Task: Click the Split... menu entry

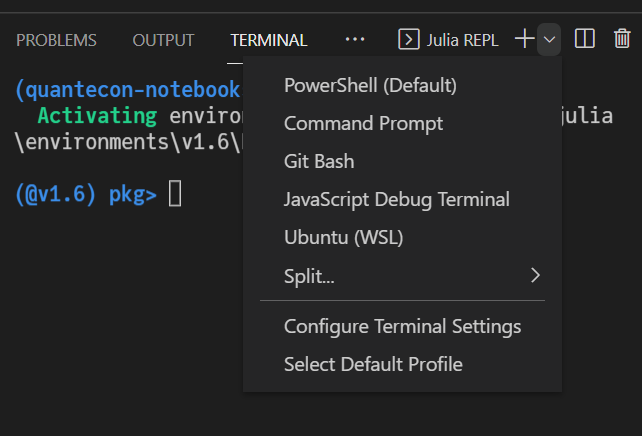Action: [x=309, y=276]
